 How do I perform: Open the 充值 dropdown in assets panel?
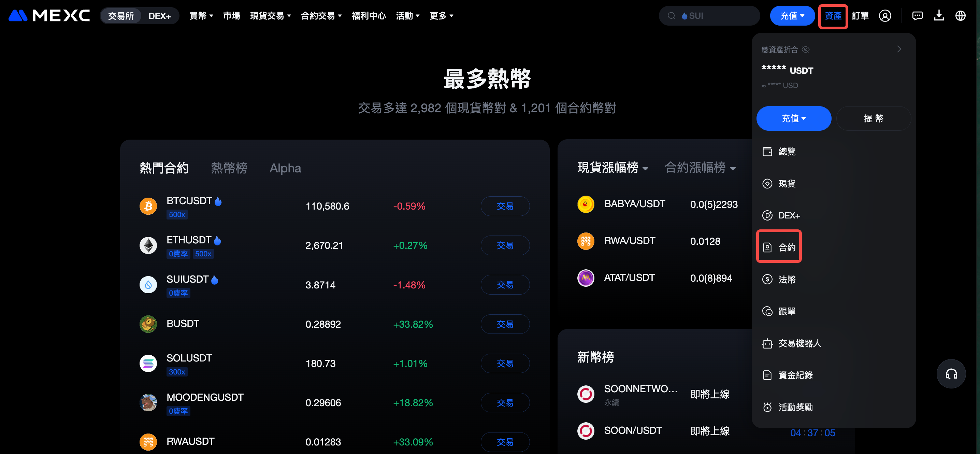coord(794,118)
